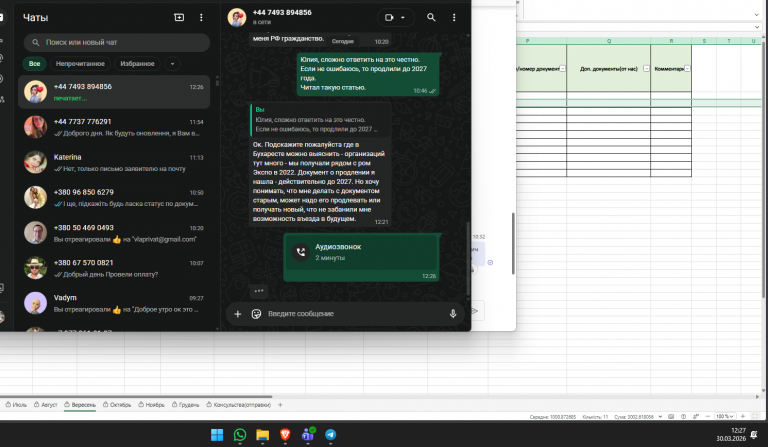
Task: Open the +380 67 570 0821 chat
Action: point(114,268)
